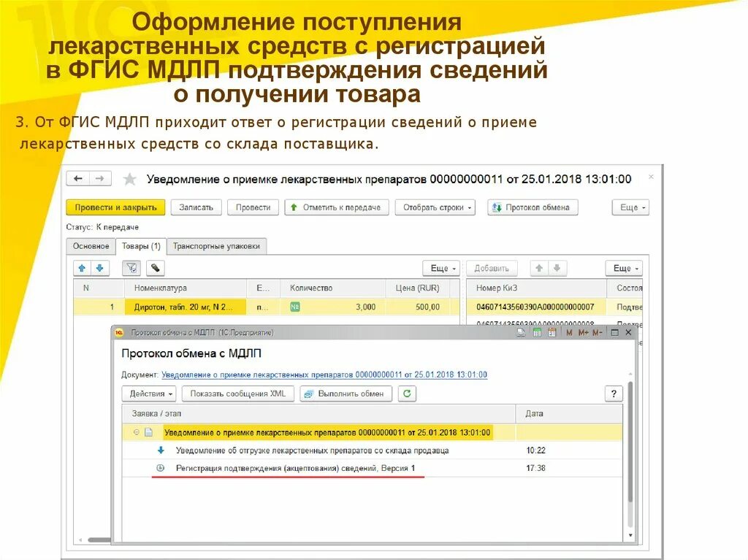Click the Провести и закрыть button
This screenshot has width=748, height=560.
click(x=115, y=207)
